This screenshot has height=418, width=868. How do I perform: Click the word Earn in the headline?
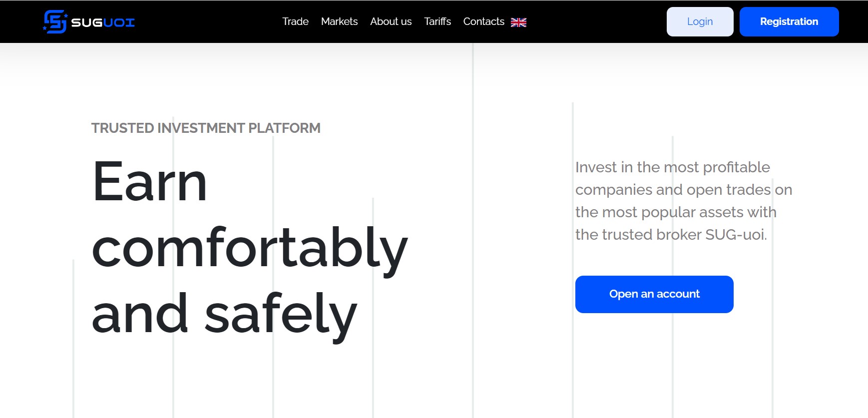[150, 182]
